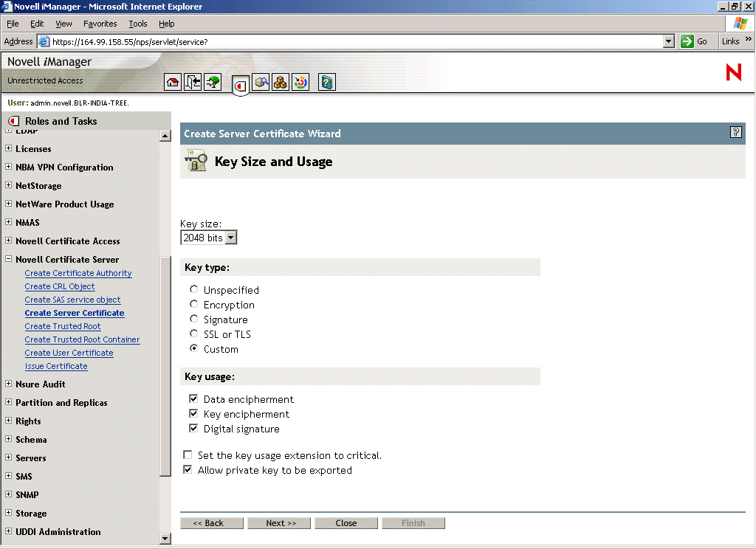The image size is (756, 549).
Task: Open the Edit menu
Action: 37,24
